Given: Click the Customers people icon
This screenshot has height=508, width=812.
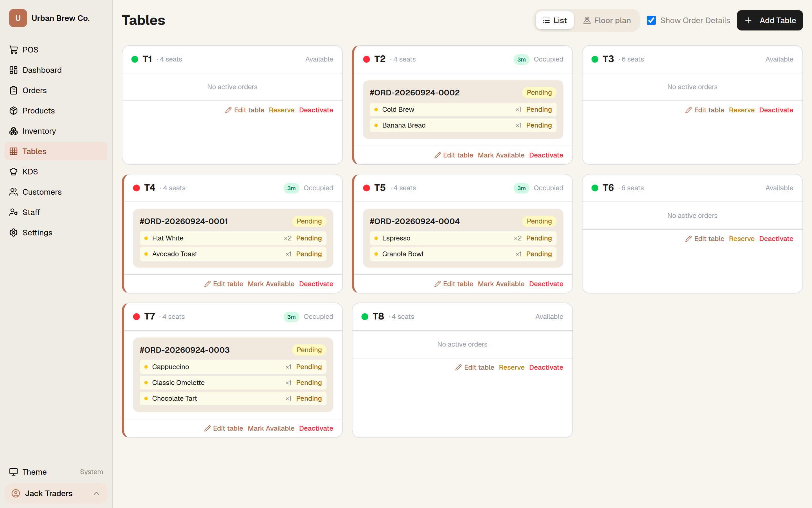Looking at the screenshot, I should (14, 192).
